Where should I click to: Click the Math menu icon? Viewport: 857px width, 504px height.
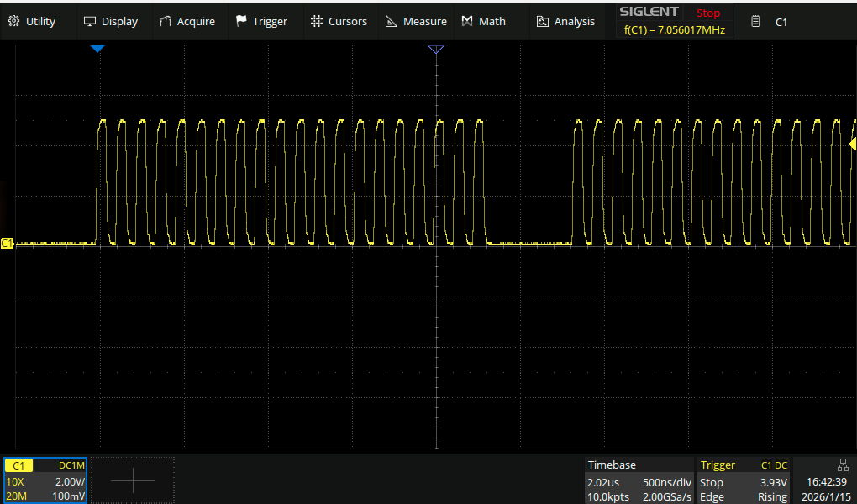(467, 21)
